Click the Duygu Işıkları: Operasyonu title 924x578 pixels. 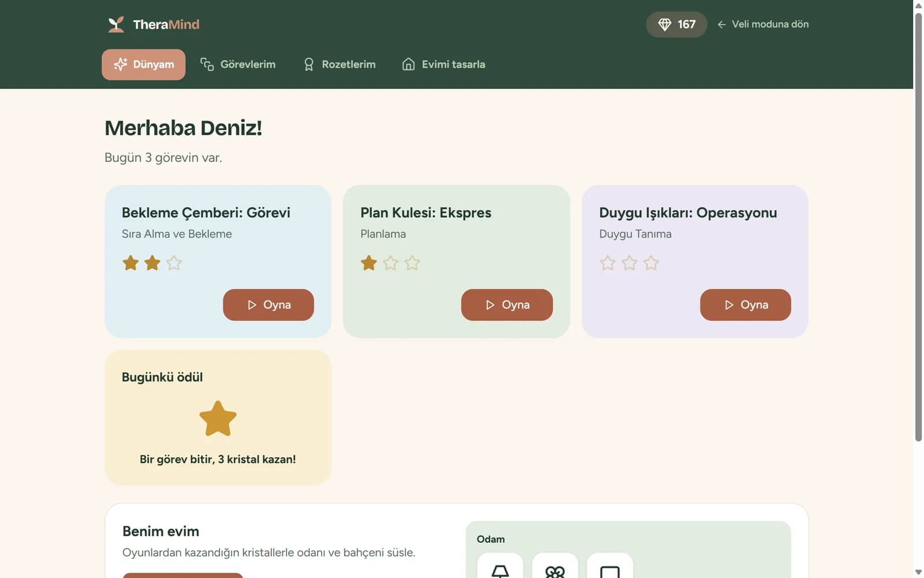pos(688,213)
